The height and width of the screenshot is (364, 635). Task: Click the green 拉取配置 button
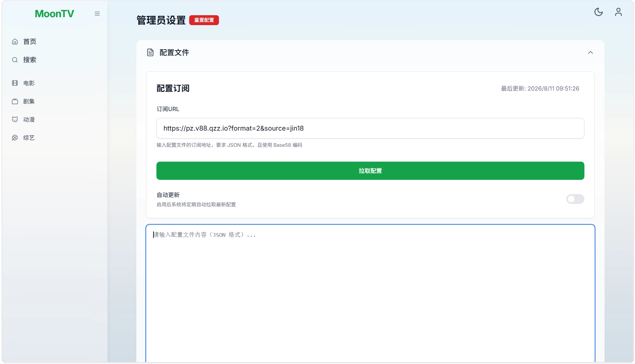(x=370, y=171)
